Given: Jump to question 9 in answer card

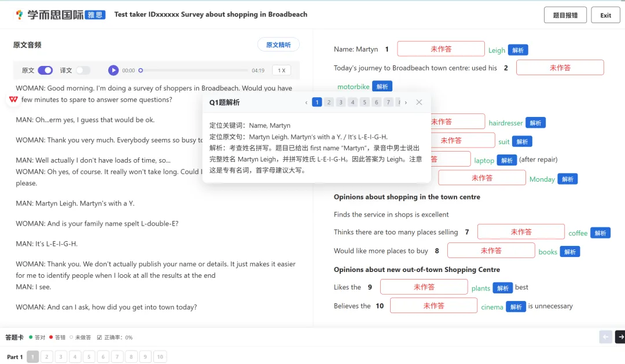Looking at the screenshot, I should point(145,357).
